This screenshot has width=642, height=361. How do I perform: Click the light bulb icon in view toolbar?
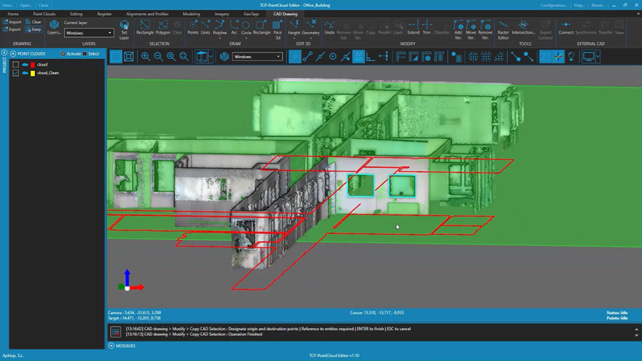coord(571,56)
